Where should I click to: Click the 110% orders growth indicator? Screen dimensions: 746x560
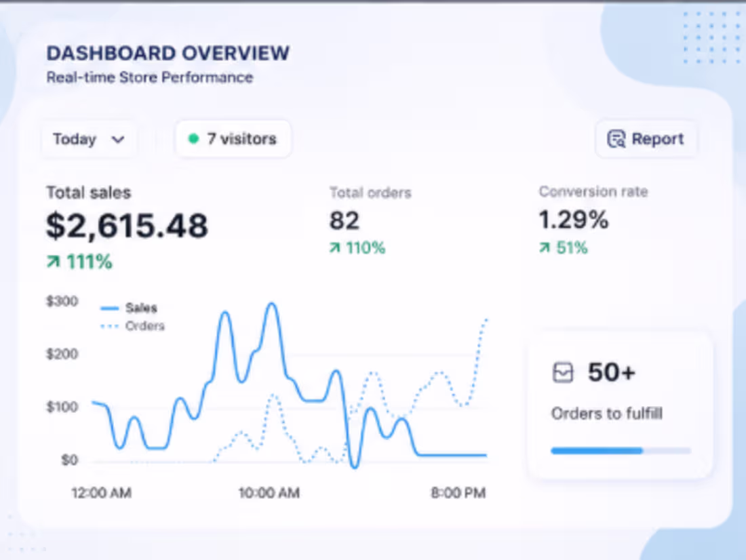tap(357, 248)
